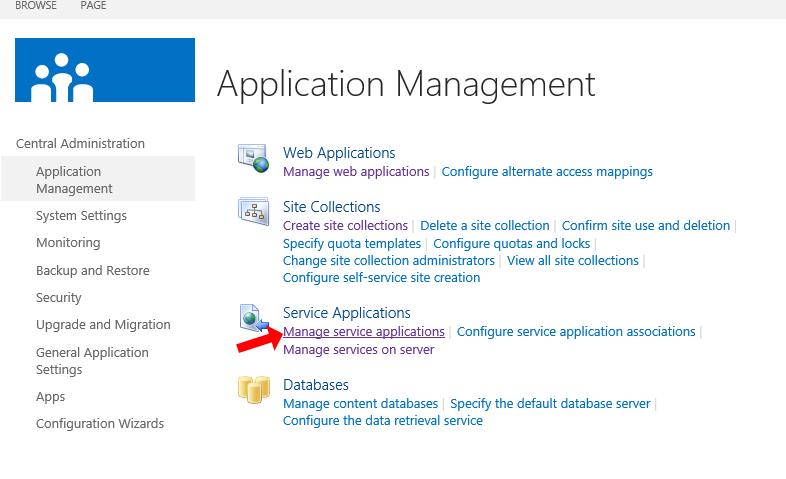Open Manage service applications
Viewport: 786px width, 479px height.
pyautogui.click(x=363, y=332)
